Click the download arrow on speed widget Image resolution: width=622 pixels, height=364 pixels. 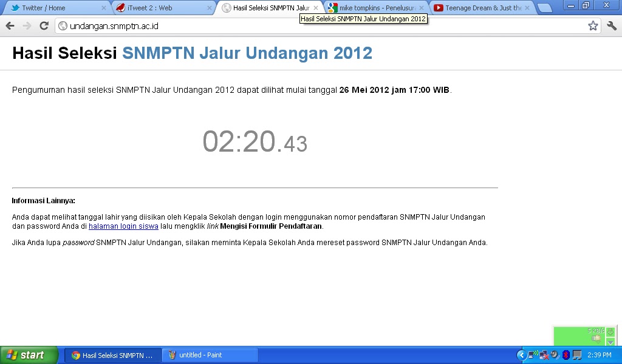point(610,331)
